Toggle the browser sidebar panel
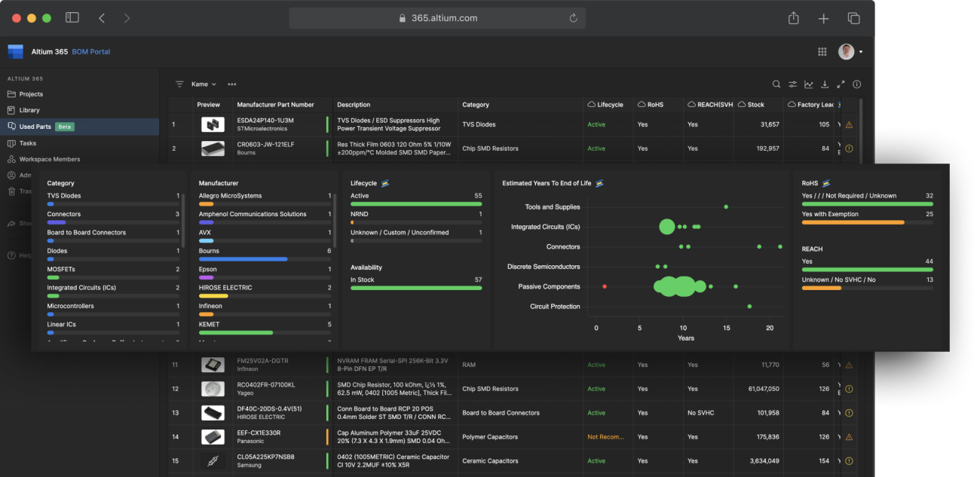Viewport: 980px width, 477px height. pyautogui.click(x=72, y=17)
